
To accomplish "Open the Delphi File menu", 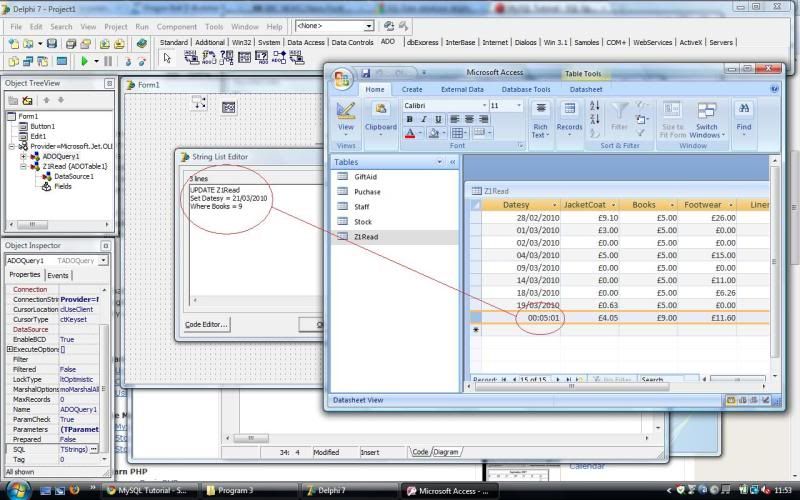I will 16,27.
